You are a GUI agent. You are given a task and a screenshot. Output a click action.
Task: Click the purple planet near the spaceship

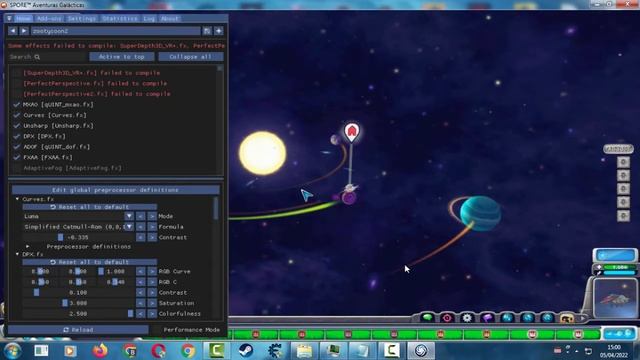coord(349,198)
